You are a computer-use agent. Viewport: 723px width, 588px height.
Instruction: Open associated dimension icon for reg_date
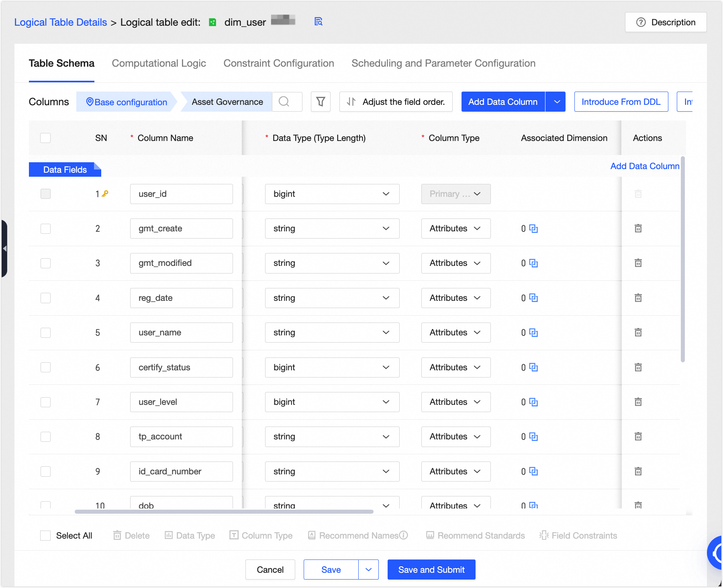point(533,298)
